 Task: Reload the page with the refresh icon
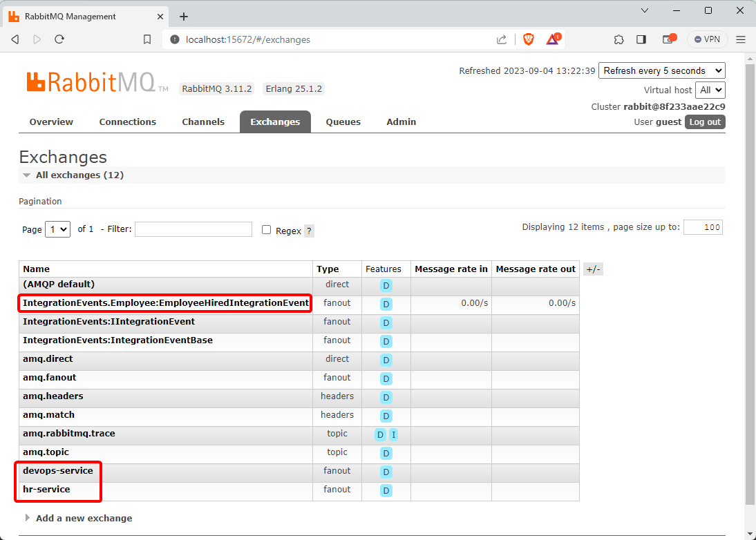59,39
